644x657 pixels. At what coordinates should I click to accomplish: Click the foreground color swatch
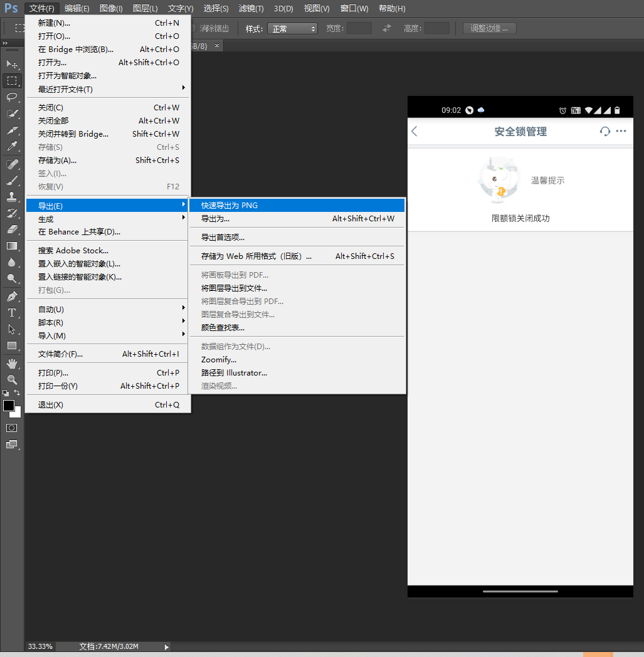click(x=9, y=406)
